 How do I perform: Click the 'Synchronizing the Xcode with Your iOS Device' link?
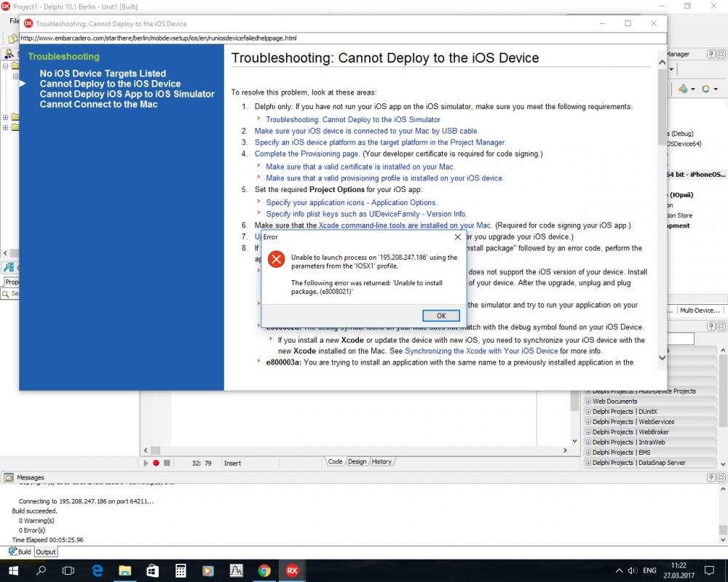click(x=481, y=351)
